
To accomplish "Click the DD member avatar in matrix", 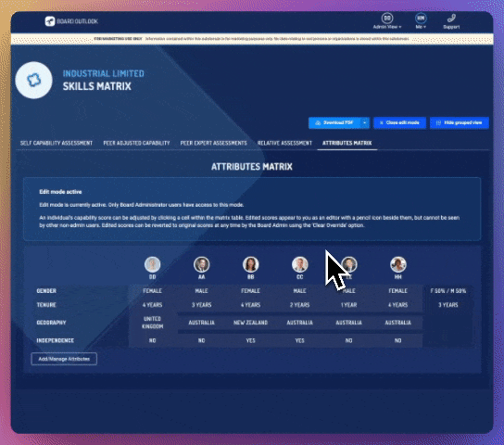I will pyautogui.click(x=152, y=264).
